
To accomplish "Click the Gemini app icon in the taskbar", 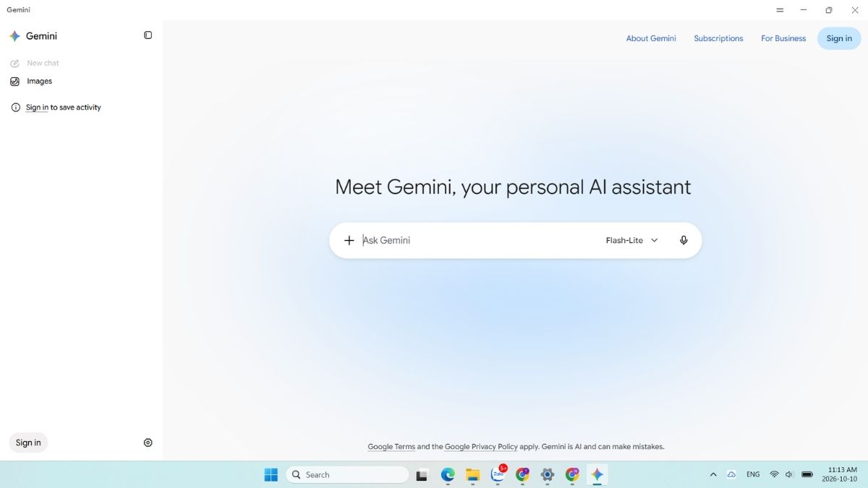I will (x=597, y=475).
